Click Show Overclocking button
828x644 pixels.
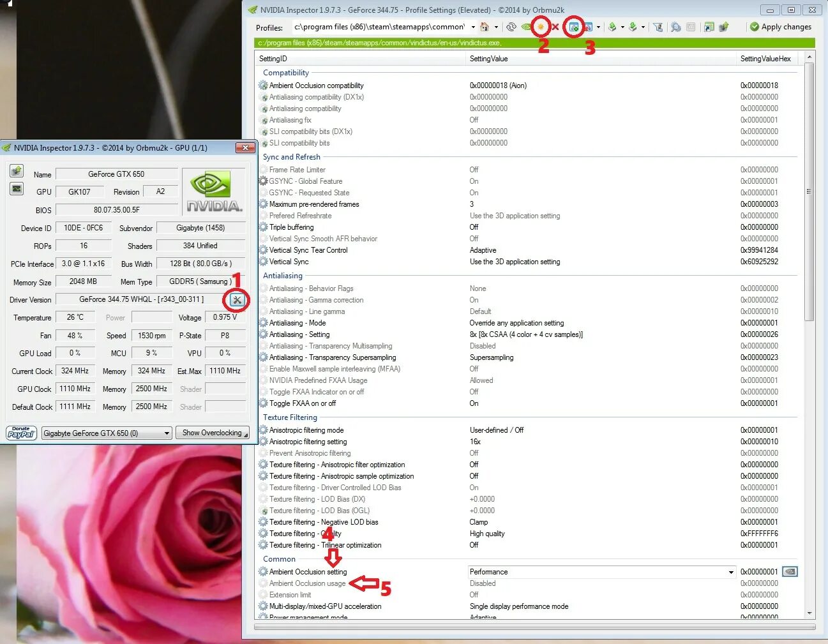pos(212,433)
